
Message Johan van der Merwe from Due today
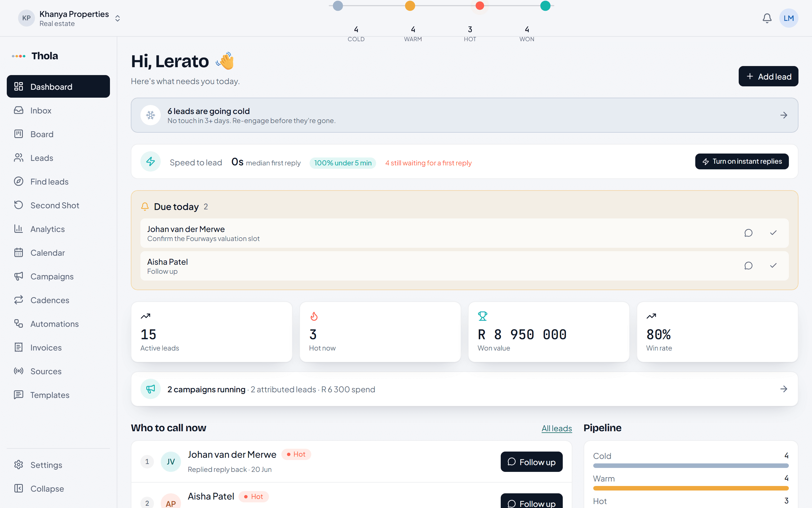coord(748,233)
